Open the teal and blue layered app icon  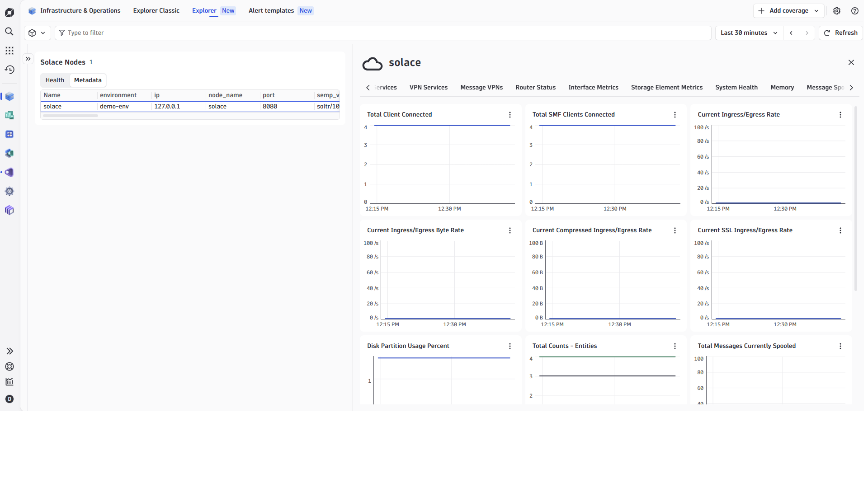pos(9,154)
